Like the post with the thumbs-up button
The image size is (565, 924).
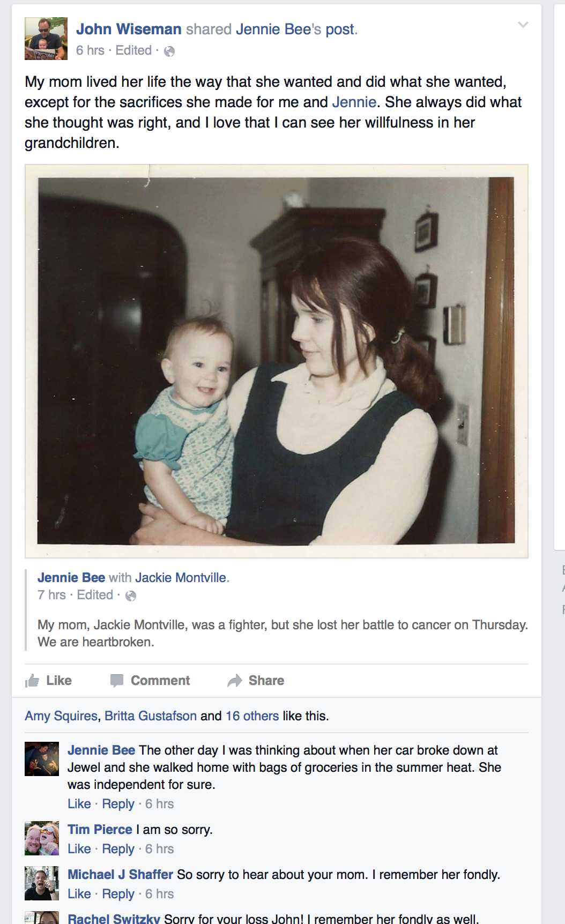(x=48, y=681)
